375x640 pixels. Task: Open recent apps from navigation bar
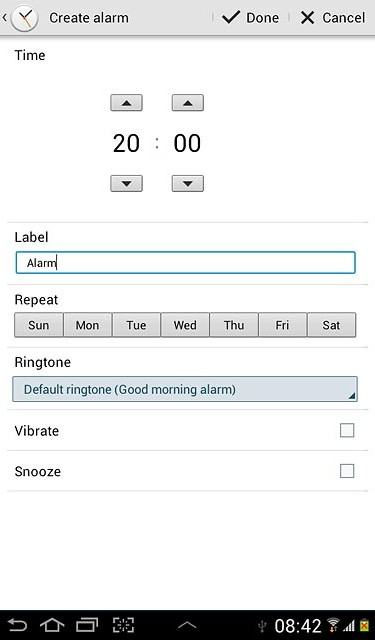(x=87, y=625)
